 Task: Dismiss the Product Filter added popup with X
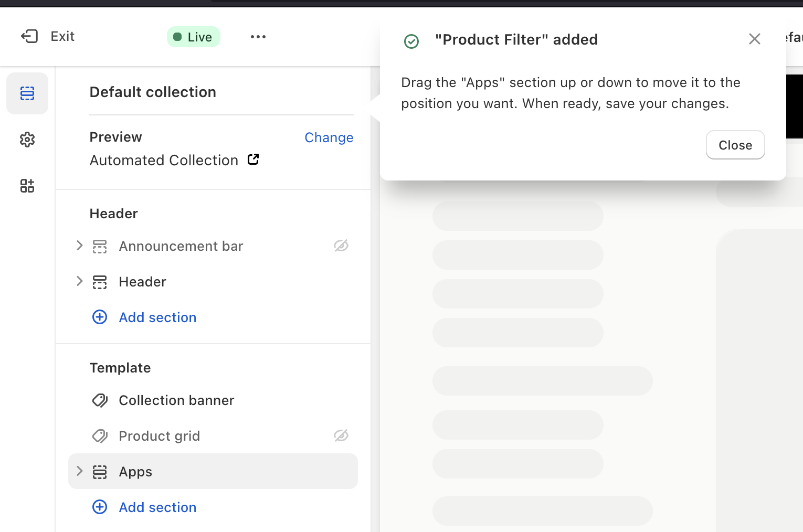point(754,39)
